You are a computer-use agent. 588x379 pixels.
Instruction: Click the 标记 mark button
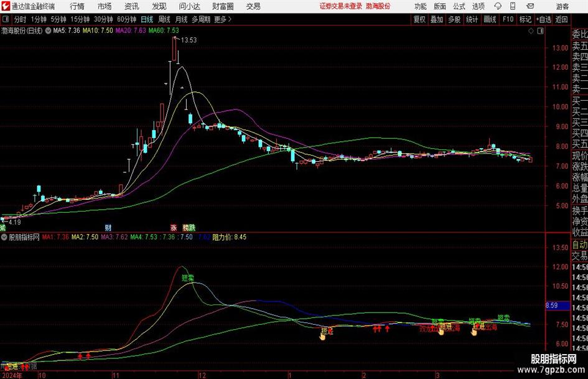(525, 19)
